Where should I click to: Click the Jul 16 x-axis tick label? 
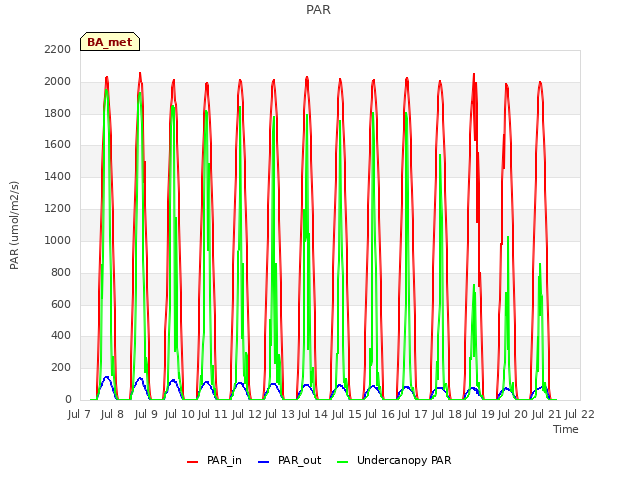point(380,414)
